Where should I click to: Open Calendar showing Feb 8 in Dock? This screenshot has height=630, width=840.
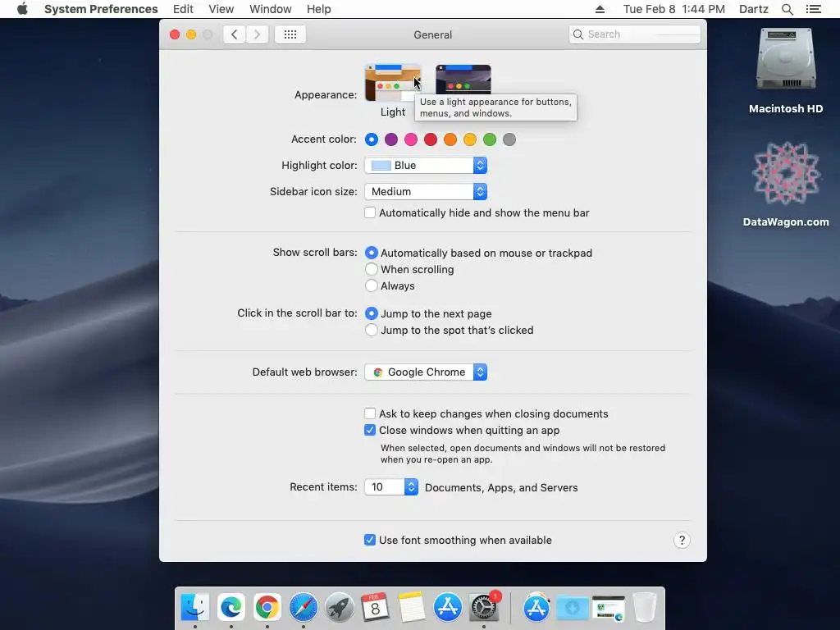(x=375, y=607)
